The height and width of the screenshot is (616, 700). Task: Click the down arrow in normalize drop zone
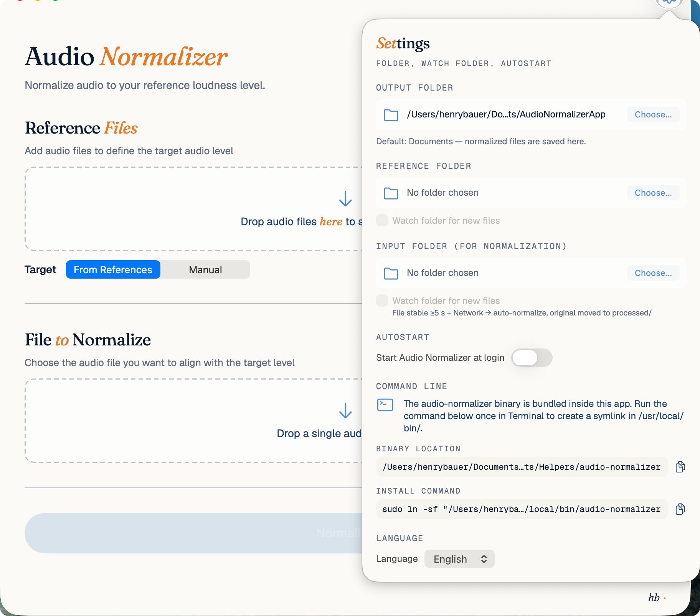pos(345,411)
